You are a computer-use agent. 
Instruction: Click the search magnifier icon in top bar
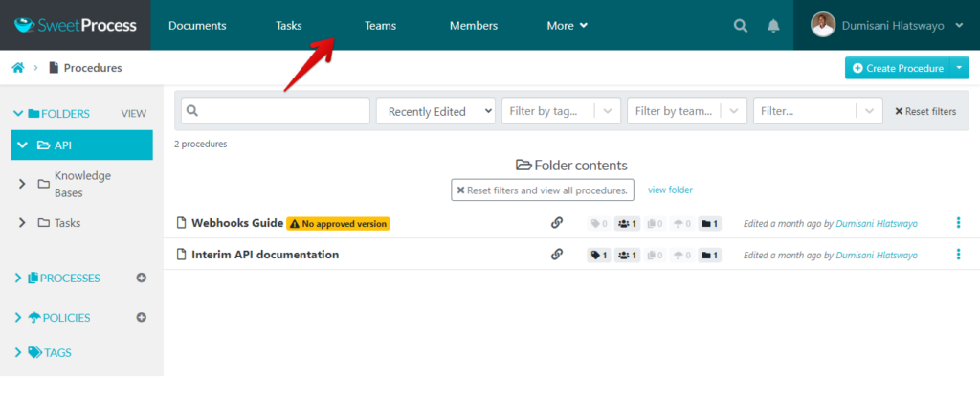740,26
